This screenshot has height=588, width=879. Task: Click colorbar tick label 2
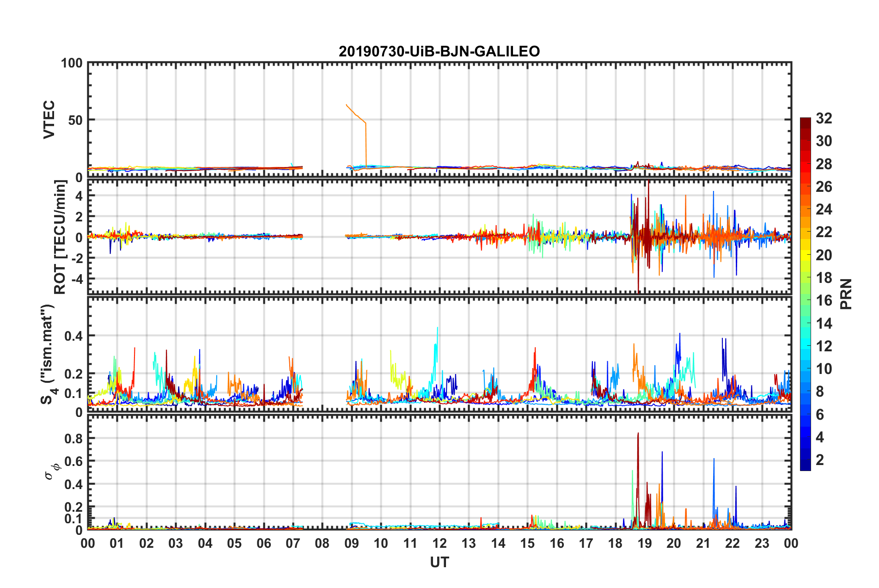820,459
